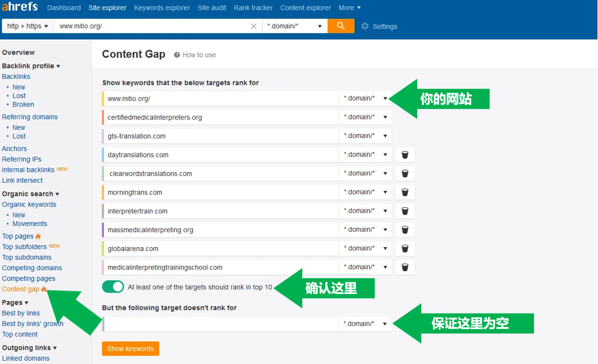Open the Top subfolders report

[24, 247]
